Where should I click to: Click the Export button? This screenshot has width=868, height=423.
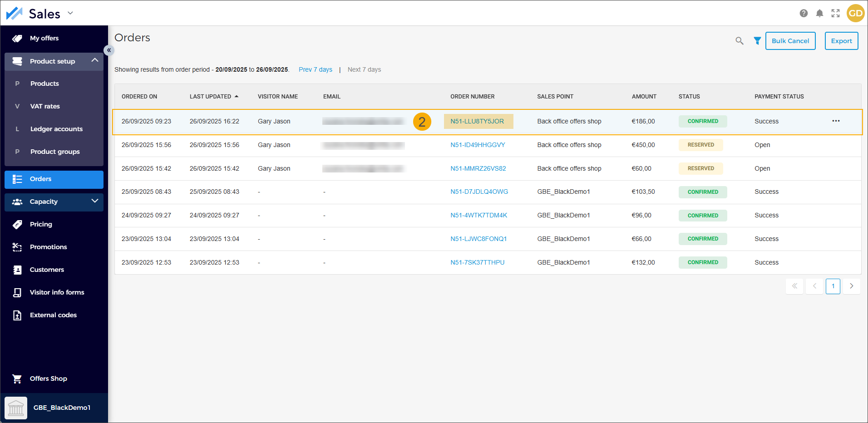click(x=841, y=41)
